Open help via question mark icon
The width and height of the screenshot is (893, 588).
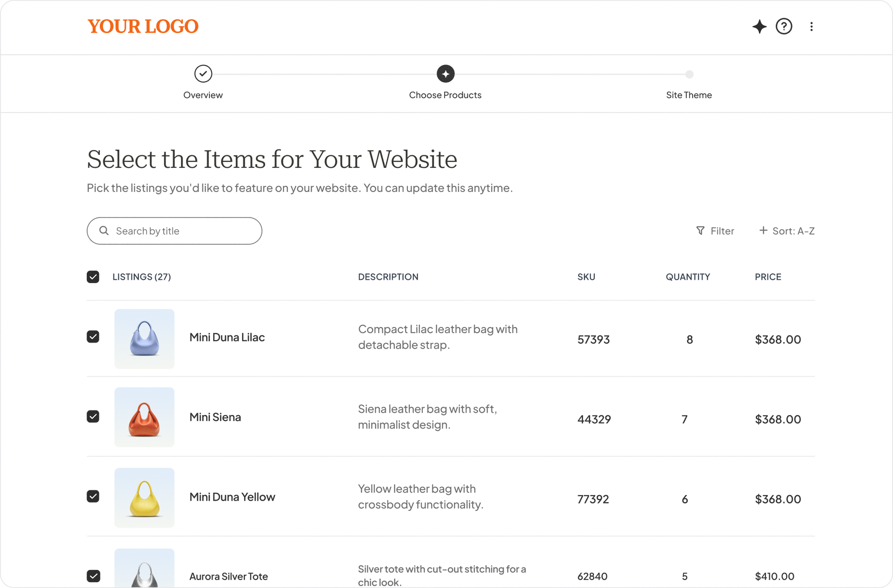pyautogui.click(x=784, y=26)
